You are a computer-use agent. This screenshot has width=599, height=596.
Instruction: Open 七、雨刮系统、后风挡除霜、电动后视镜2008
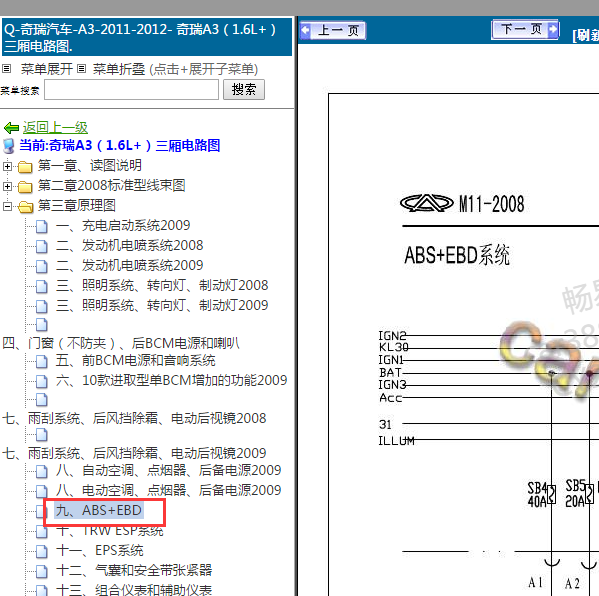pos(134,418)
